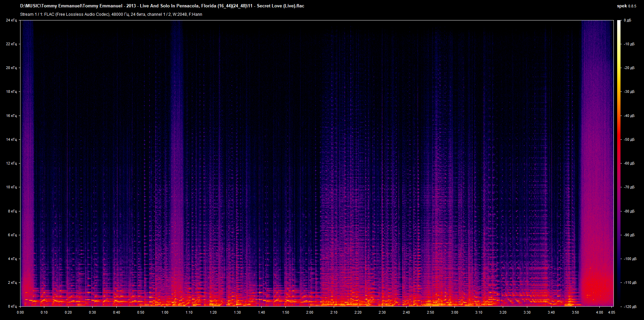Screen dimensions: 644x320
Task: Click the 4:05 end time label
Action: tap(611, 312)
